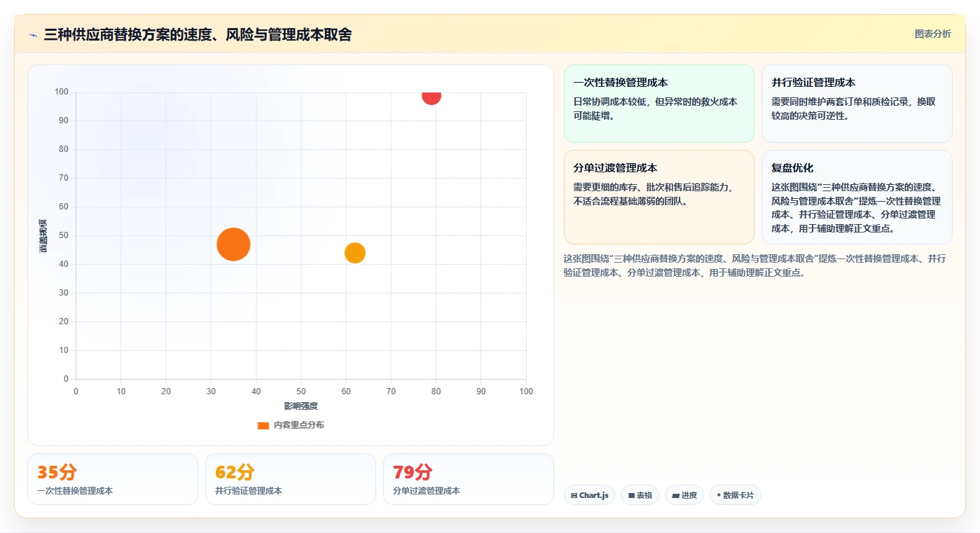Toggle the 内容重点分布 legend swatch
Viewport: 980px width, 533px height.
pyautogui.click(x=263, y=425)
